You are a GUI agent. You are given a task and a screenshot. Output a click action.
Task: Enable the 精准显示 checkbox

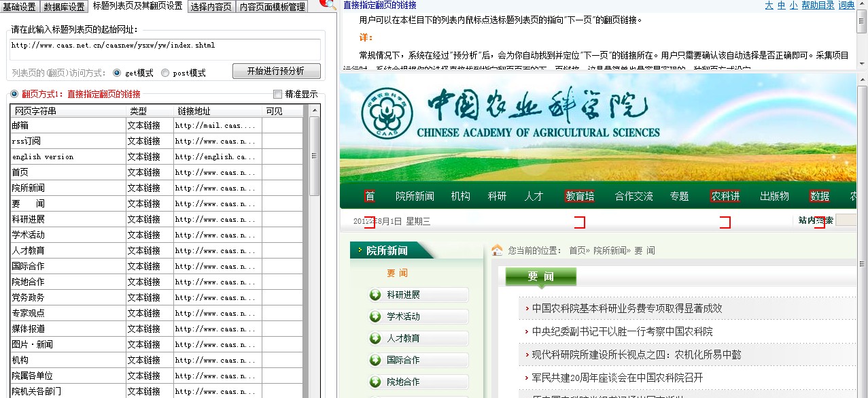[x=277, y=95]
